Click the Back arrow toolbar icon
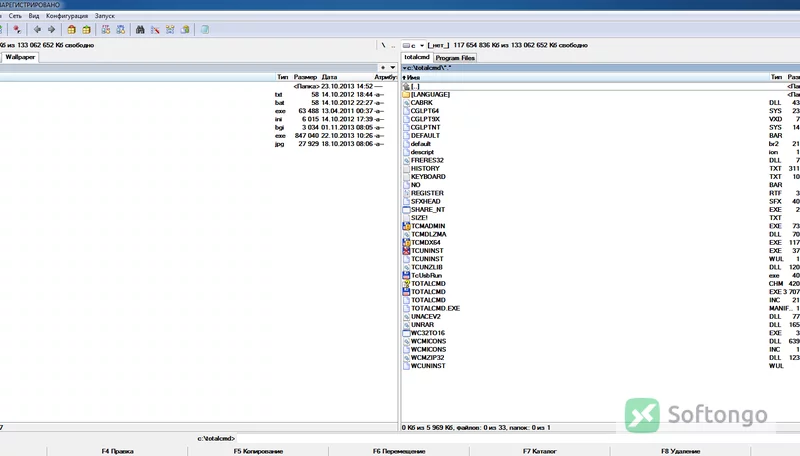The image size is (800, 456). [x=37, y=30]
